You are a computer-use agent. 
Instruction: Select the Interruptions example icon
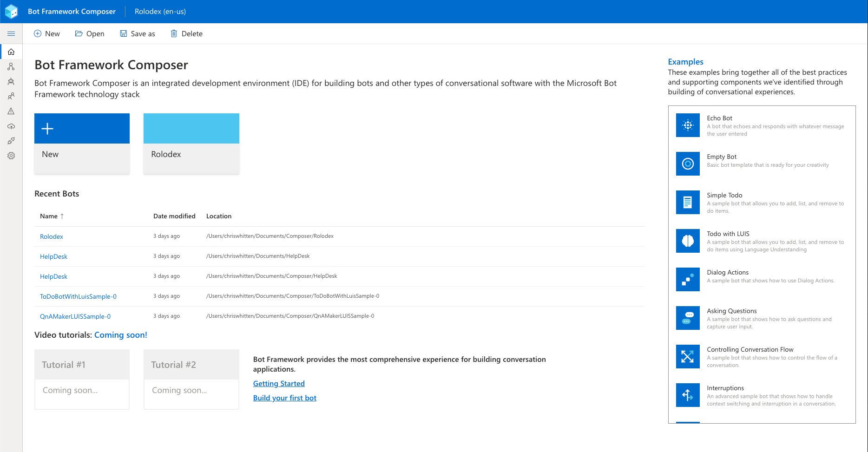pyautogui.click(x=688, y=395)
